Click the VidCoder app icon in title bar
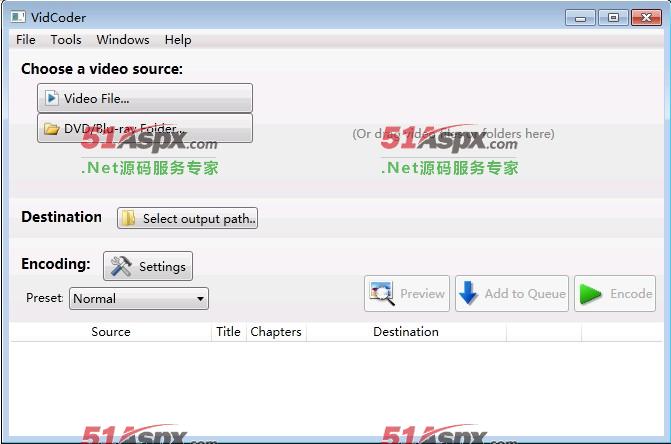Viewport: 671px width, 444px height. (x=18, y=17)
